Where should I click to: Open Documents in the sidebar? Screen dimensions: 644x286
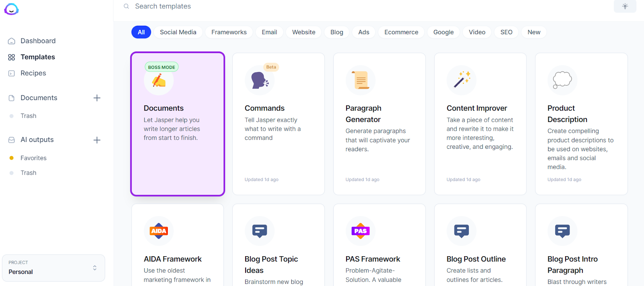[39, 98]
